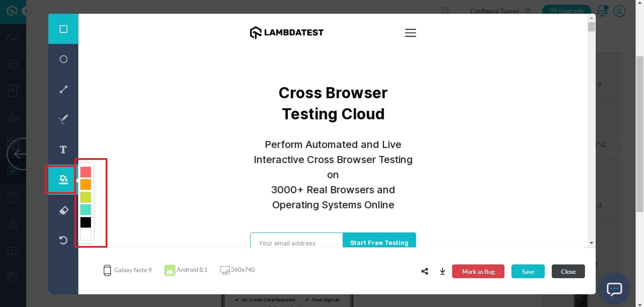Activate the text annotation tool
This screenshot has width=644, height=307.
click(x=63, y=149)
